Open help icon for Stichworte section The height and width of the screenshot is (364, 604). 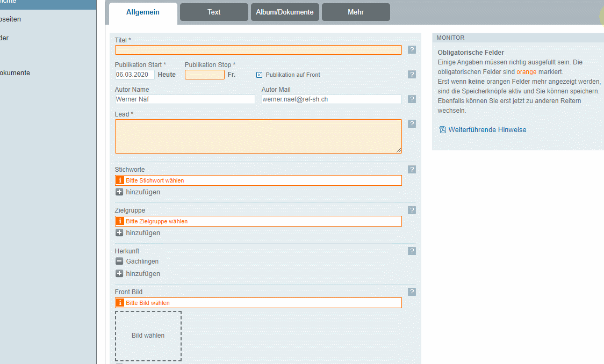click(412, 169)
